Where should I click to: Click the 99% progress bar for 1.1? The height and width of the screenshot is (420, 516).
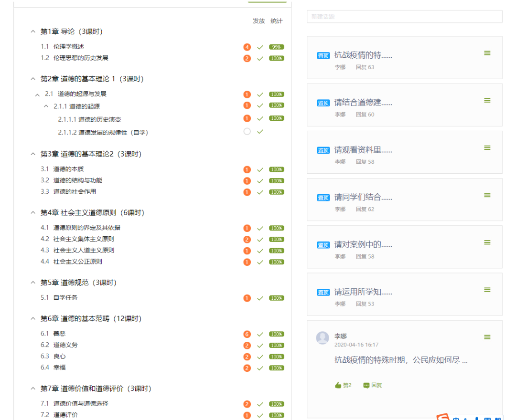[x=276, y=47]
